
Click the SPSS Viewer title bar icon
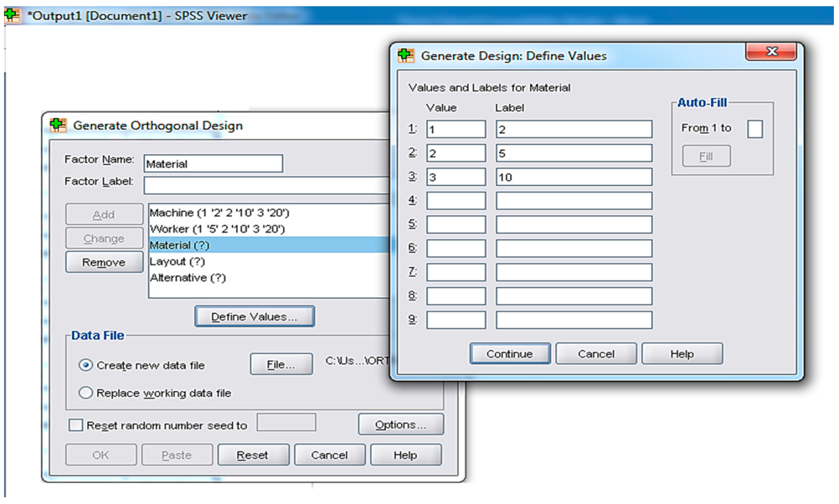[11, 15]
